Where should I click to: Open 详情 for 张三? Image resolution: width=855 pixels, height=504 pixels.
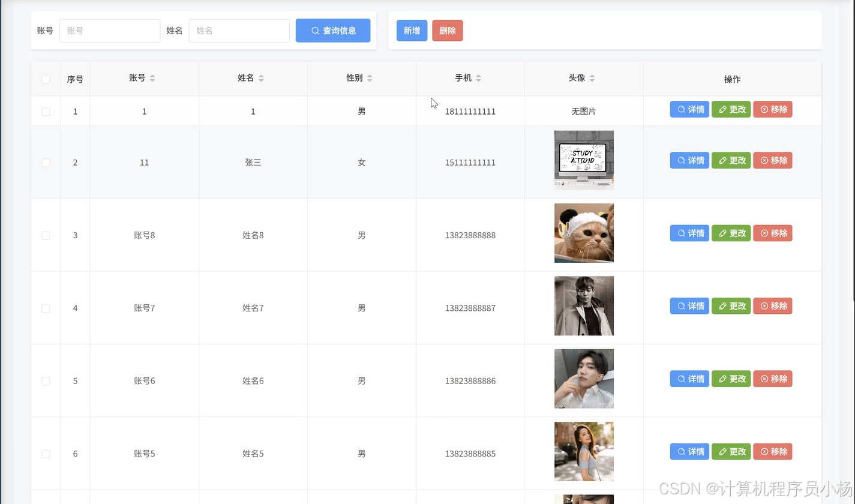coord(689,160)
